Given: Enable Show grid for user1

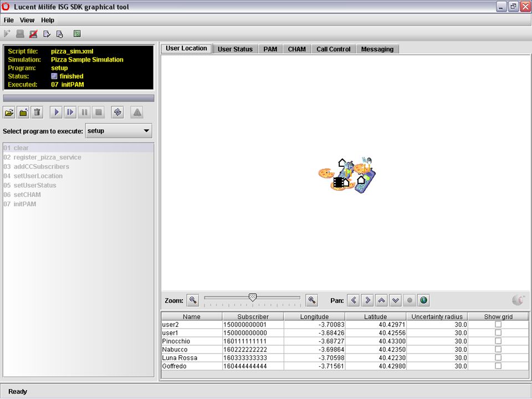Looking at the screenshot, I should coord(498,333).
